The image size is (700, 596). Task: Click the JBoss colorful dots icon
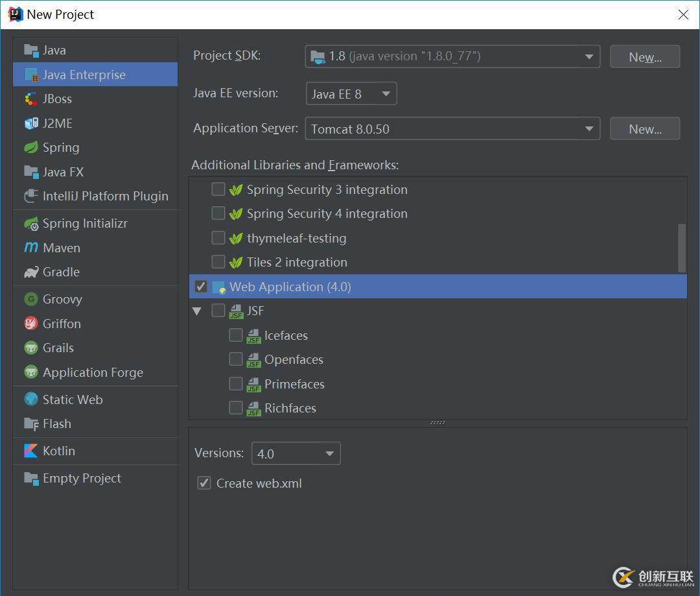pyautogui.click(x=31, y=99)
